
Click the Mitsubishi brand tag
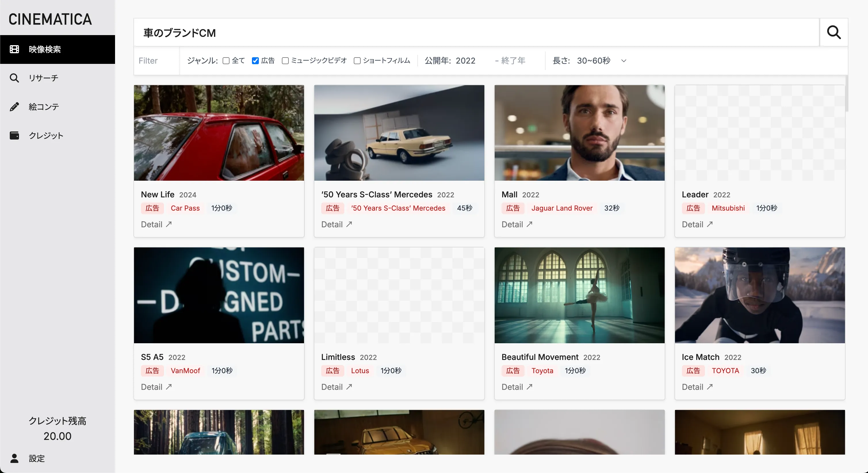click(728, 208)
